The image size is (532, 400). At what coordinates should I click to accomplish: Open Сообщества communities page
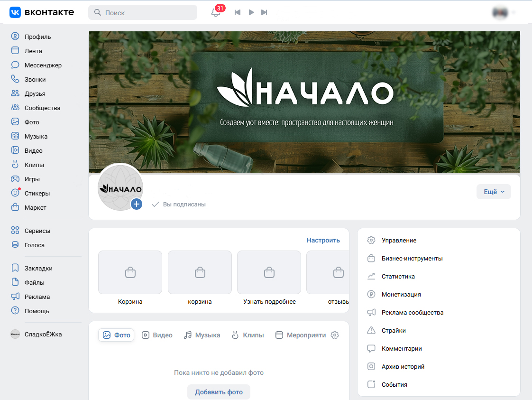click(x=42, y=108)
